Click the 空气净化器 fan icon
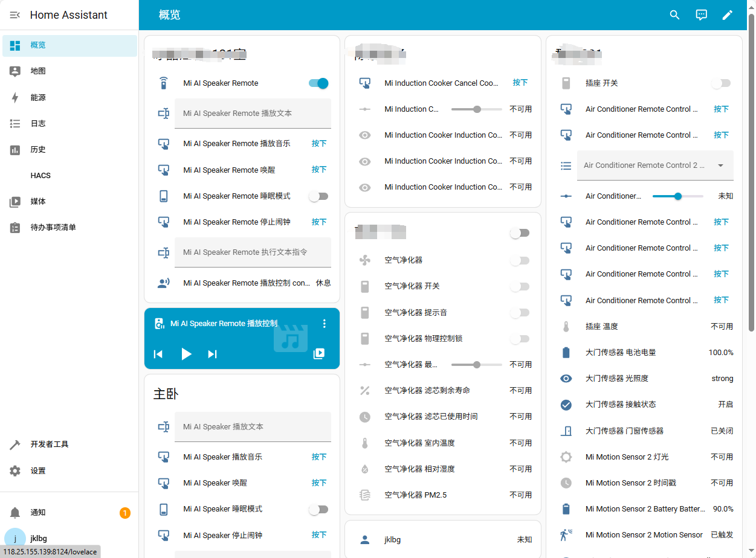 tap(365, 260)
